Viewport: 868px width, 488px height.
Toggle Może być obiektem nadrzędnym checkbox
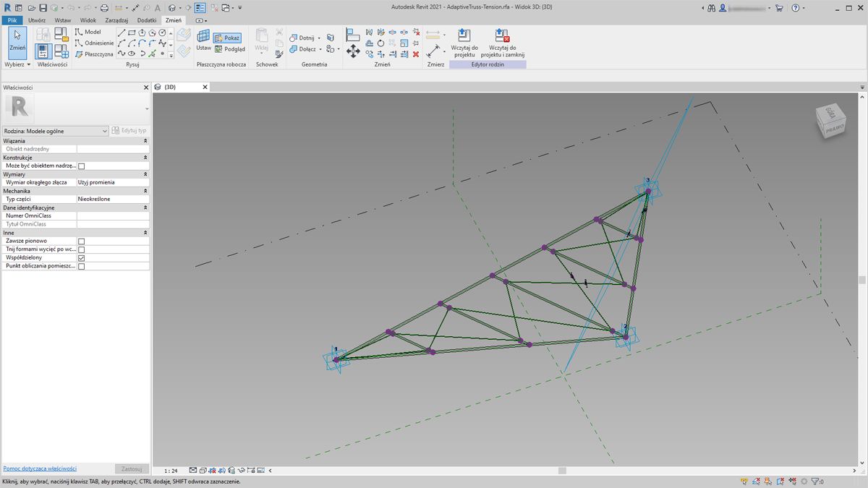(81, 166)
